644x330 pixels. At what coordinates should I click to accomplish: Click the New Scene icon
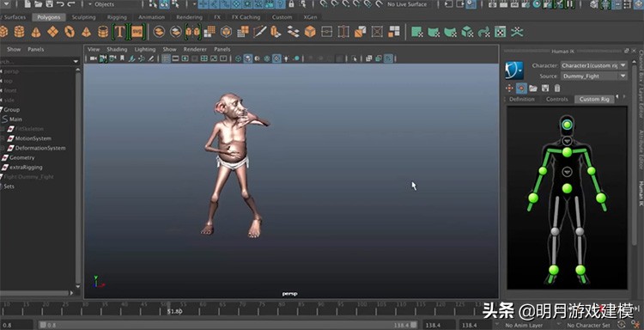[27, 4]
